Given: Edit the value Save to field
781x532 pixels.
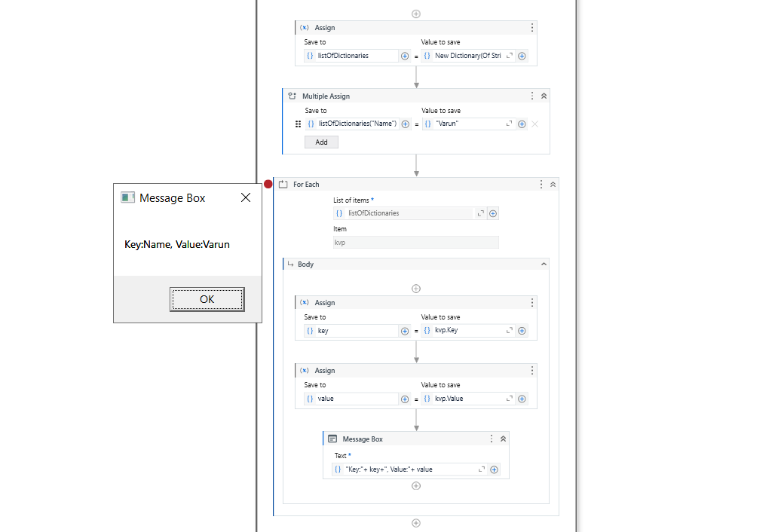Looking at the screenshot, I should click(x=351, y=399).
